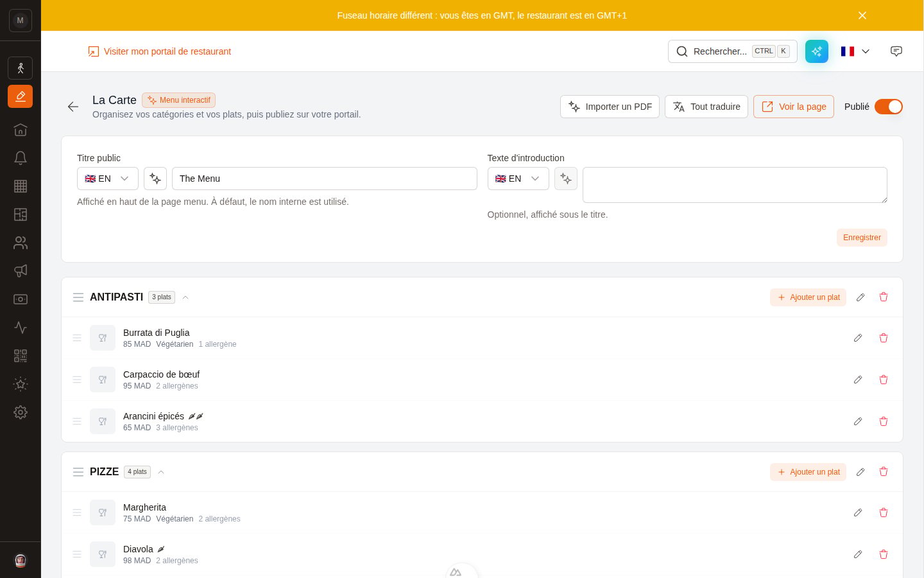924x578 pixels.
Task: Open the sparkle star sidebar icon
Action: coord(21,384)
